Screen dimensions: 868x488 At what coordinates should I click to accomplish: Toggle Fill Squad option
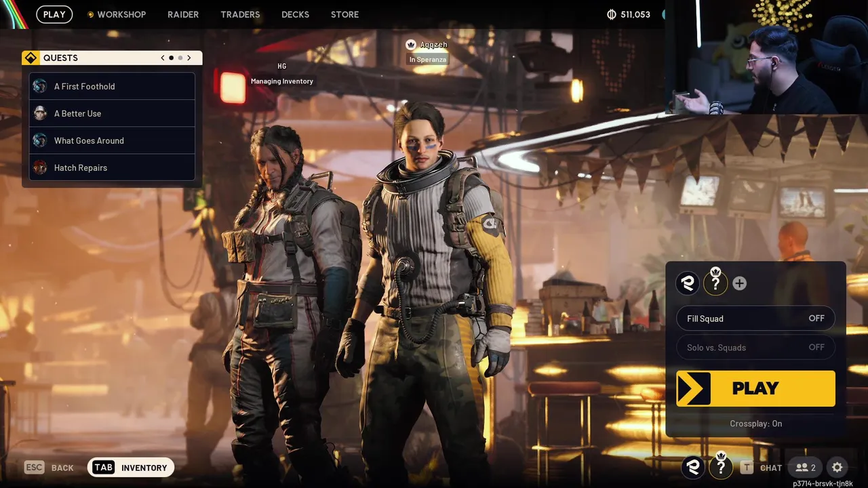point(755,319)
